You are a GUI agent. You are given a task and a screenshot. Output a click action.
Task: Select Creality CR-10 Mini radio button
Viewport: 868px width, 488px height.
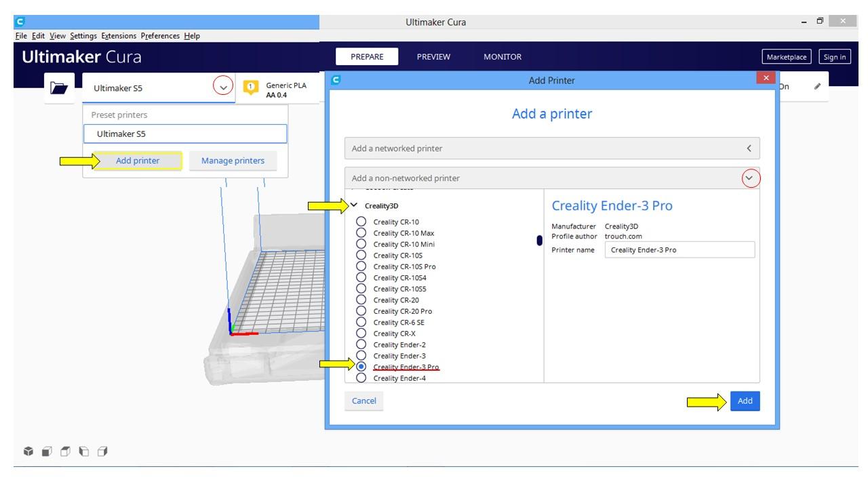point(361,244)
